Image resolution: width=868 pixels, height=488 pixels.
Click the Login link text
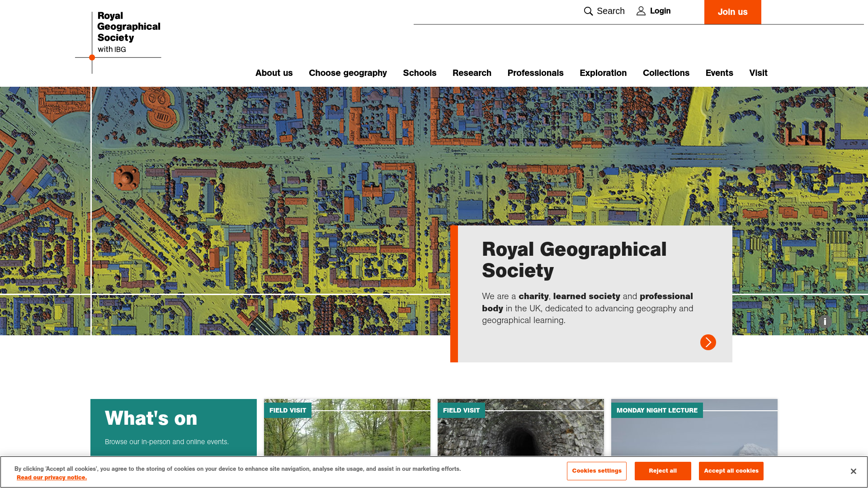click(660, 11)
